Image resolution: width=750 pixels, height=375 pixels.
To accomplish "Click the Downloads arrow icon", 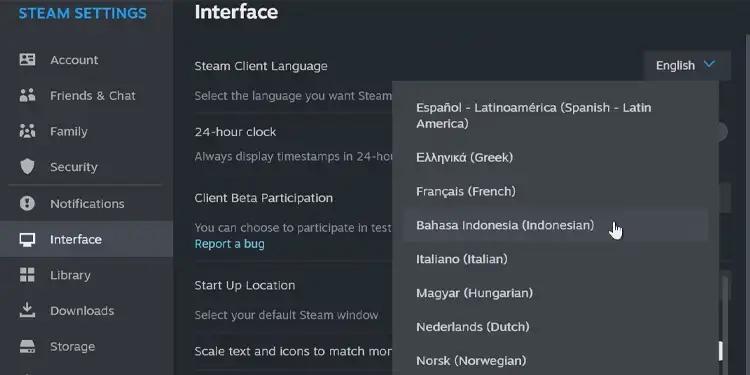I will click(x=27, y=310).
